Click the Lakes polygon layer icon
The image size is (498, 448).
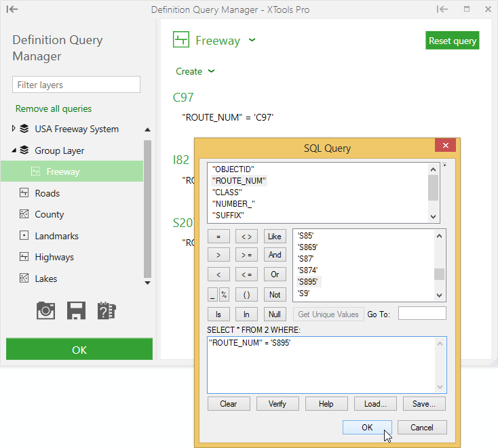tap(24, 279)
